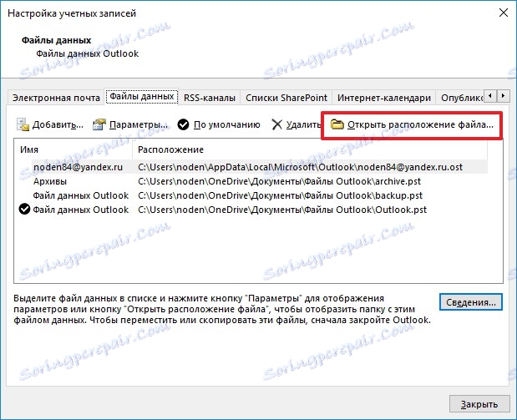Screen dimensions: 517x420
Task: Close the dialog with the X button
Action: click(503, 13)
